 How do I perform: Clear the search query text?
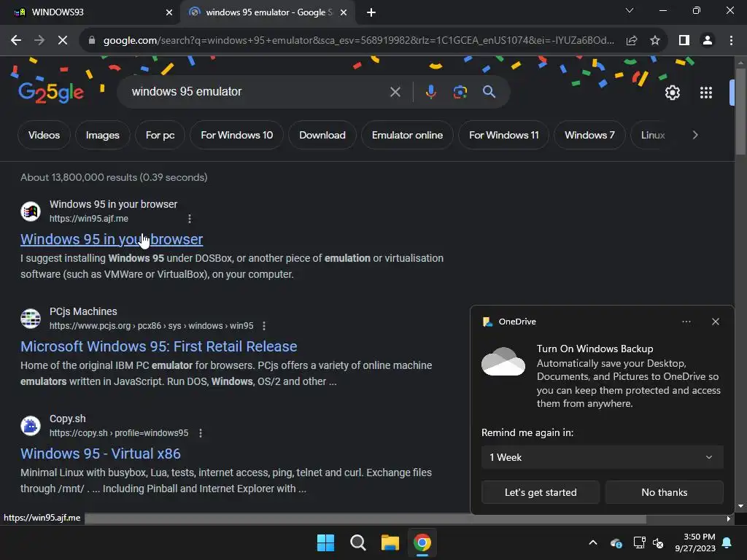click(x=395, y=92)
